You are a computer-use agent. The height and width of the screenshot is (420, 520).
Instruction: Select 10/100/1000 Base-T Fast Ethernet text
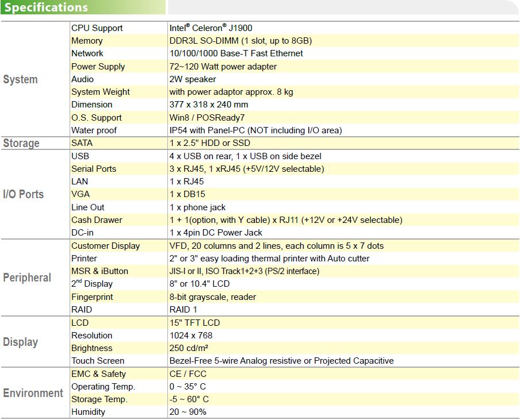pyautogui.click(x=236, y=53)
